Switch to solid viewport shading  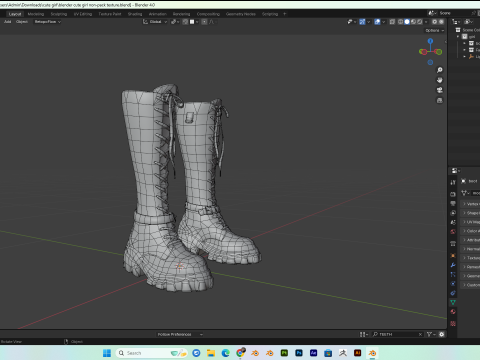407,22
